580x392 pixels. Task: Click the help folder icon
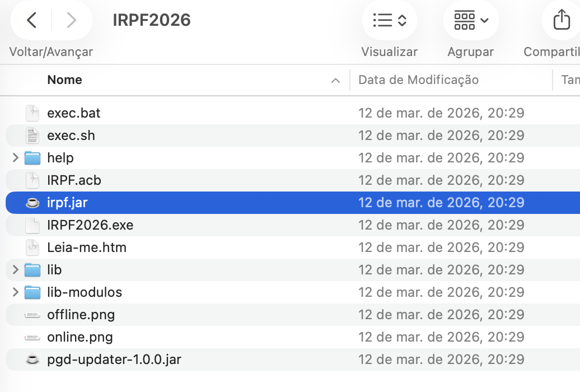[32, 158]
